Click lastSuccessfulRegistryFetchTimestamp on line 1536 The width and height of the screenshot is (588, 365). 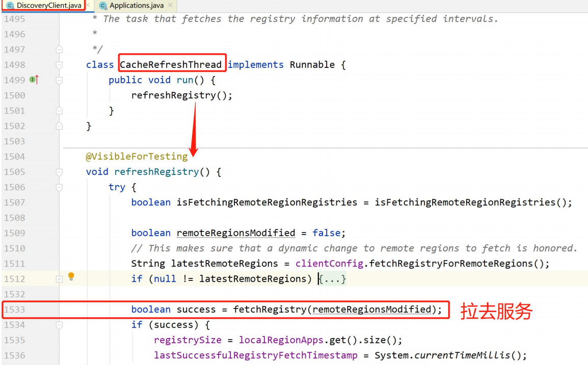coord(255,355)
